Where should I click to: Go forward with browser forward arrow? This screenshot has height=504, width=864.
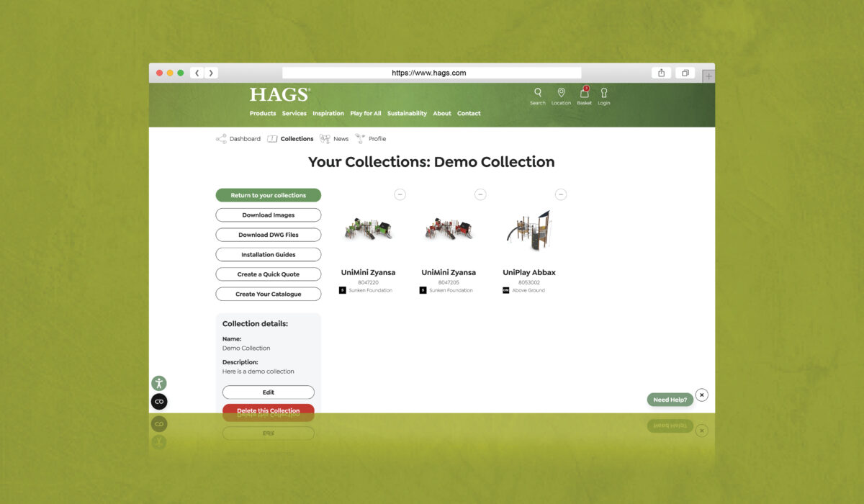click(211, 73)
